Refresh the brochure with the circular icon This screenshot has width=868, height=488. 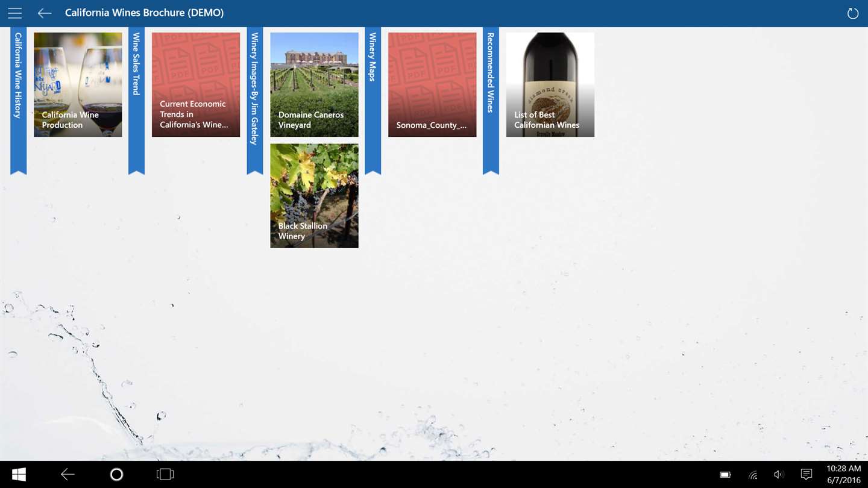tap(852, 13)
